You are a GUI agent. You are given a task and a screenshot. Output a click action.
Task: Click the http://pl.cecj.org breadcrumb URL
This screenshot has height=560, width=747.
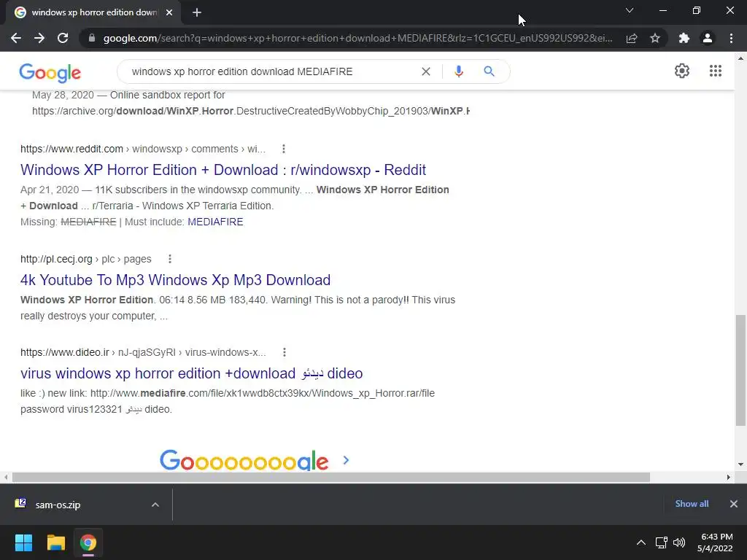(56, 259)
